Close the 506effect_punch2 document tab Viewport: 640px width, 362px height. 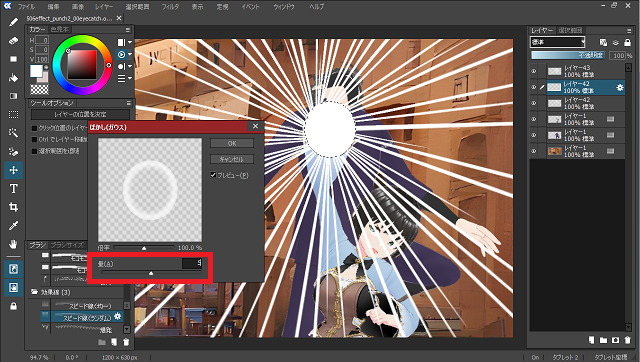119,18
